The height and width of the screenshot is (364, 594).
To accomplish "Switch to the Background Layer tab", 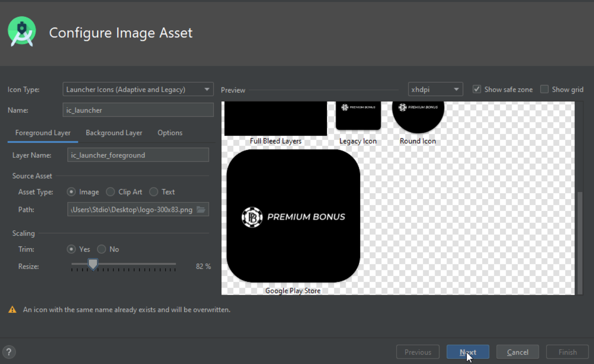I will coord(114,133).
